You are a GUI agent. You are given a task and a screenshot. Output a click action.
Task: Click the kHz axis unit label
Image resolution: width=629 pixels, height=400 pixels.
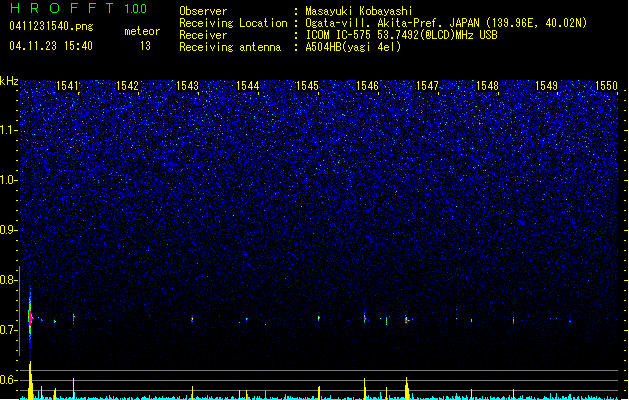tap(9, 81)
